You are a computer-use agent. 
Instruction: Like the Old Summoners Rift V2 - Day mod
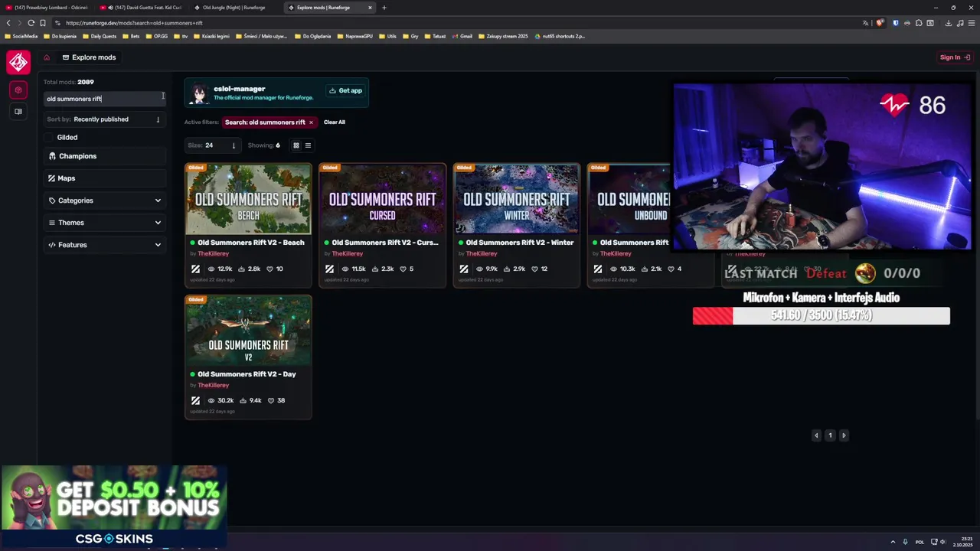271,401
